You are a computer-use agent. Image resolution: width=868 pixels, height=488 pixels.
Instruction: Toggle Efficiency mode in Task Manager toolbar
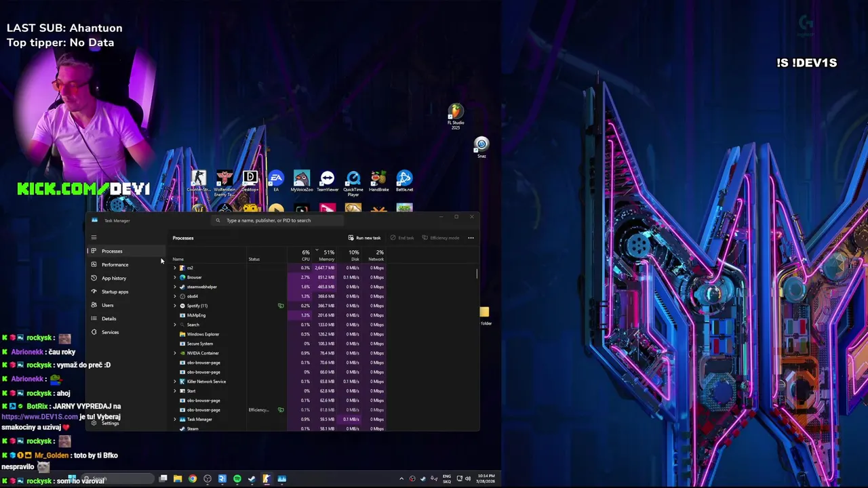pos(441,238)
